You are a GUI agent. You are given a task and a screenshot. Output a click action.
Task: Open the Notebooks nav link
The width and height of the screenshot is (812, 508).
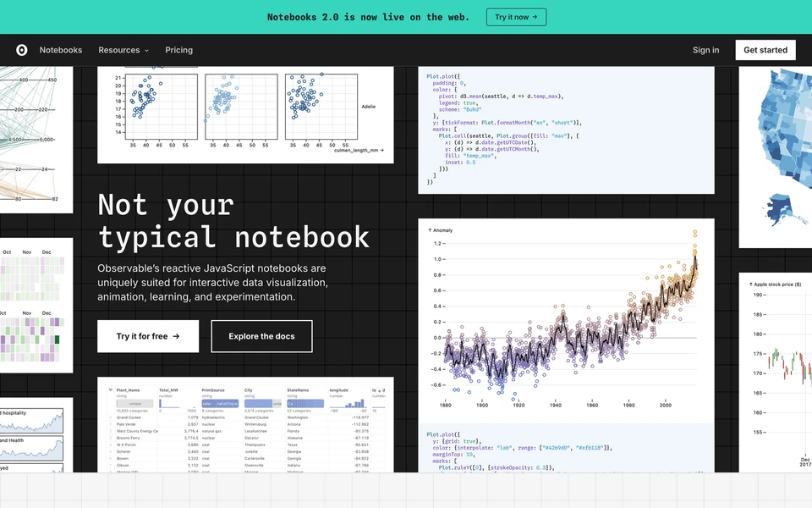(x=61, y=50)
